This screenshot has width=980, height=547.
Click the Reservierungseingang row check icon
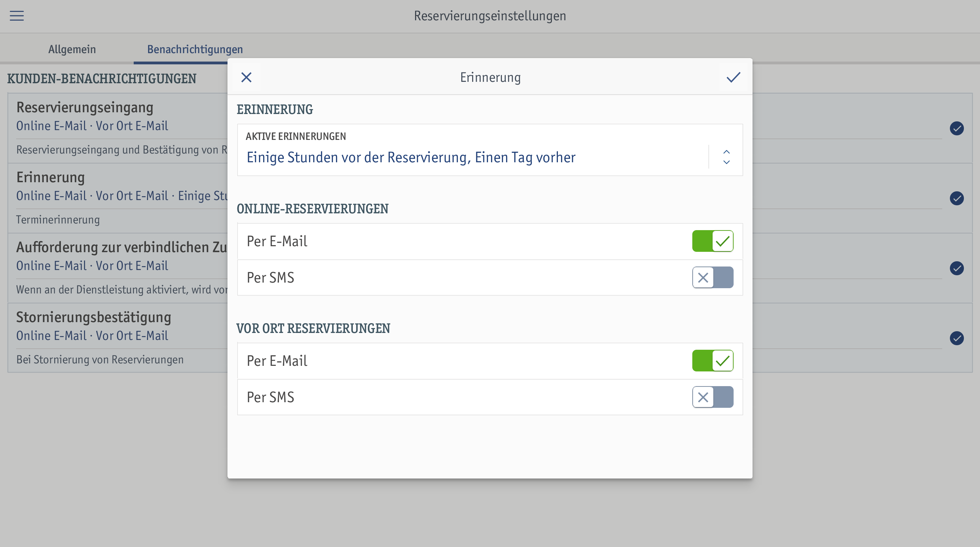tap(957, 128)
